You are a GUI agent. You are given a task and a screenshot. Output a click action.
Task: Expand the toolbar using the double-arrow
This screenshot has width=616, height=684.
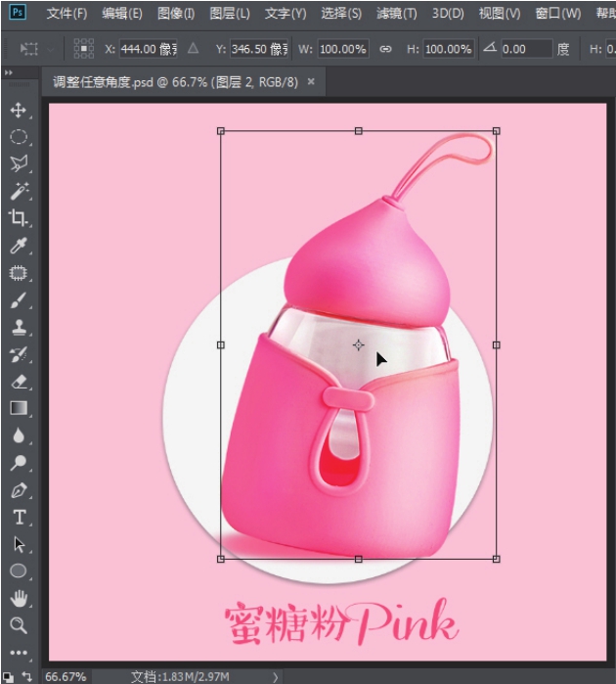(9, 73)
